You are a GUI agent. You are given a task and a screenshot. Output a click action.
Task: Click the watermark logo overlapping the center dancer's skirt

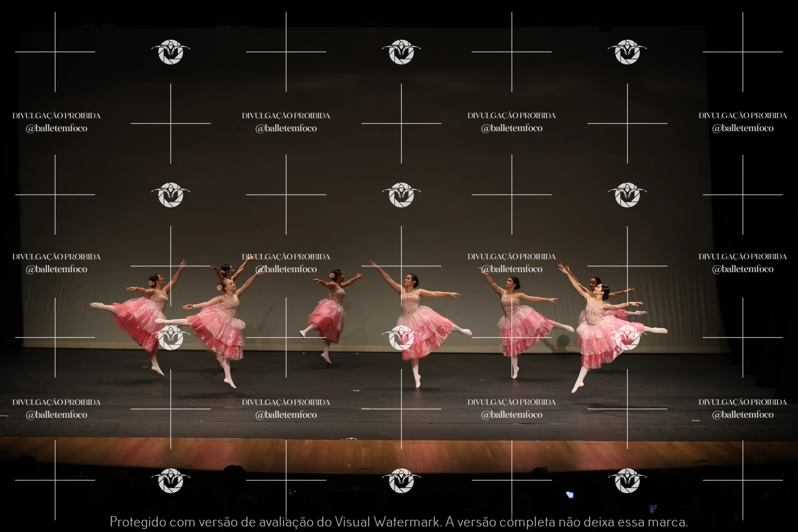coord(401,338)
